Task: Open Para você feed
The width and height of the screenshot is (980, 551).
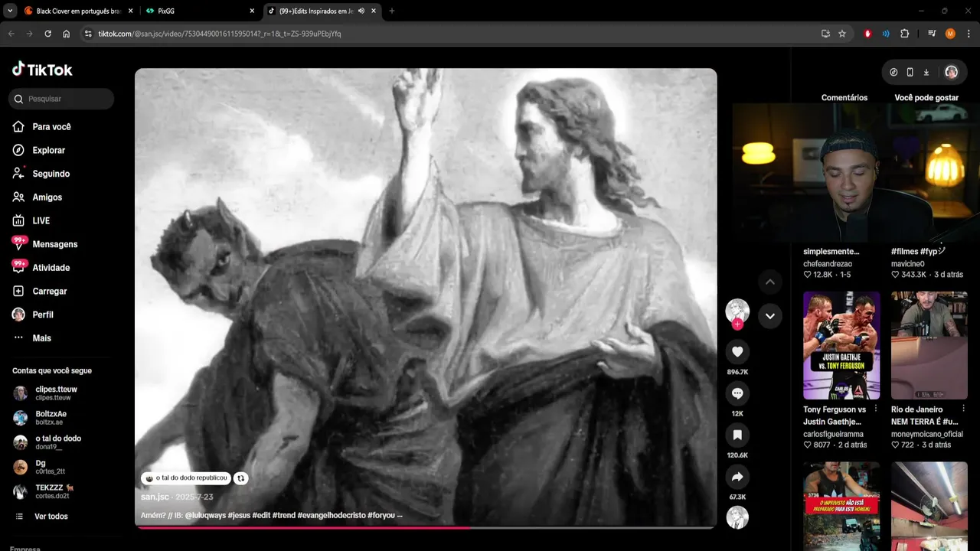Action: (42, 127)
